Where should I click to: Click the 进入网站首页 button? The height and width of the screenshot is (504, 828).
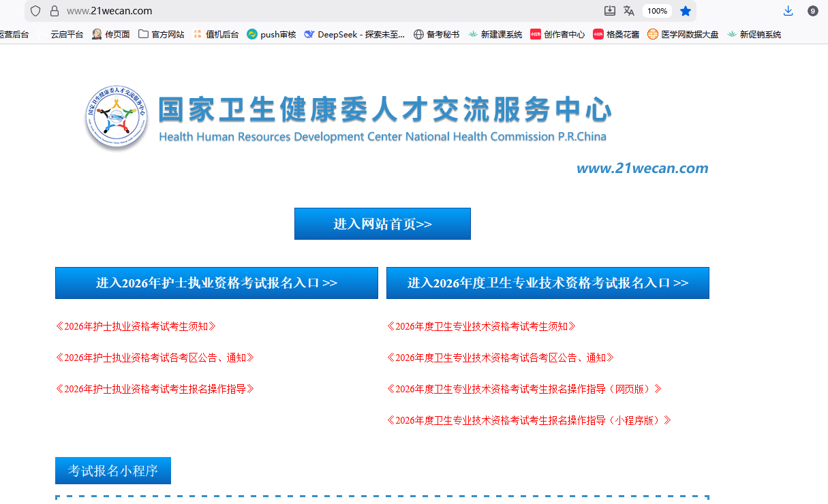tap(382, 223)
